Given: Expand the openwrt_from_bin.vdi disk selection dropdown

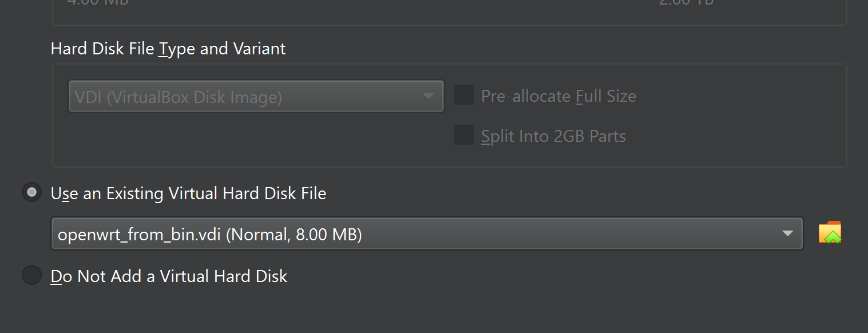Looking at the screenshot, I should 427,233.
